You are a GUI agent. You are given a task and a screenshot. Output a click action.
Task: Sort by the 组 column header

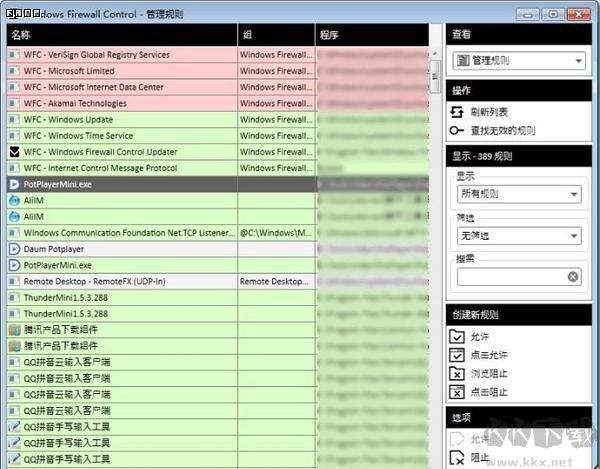(276, 35)
